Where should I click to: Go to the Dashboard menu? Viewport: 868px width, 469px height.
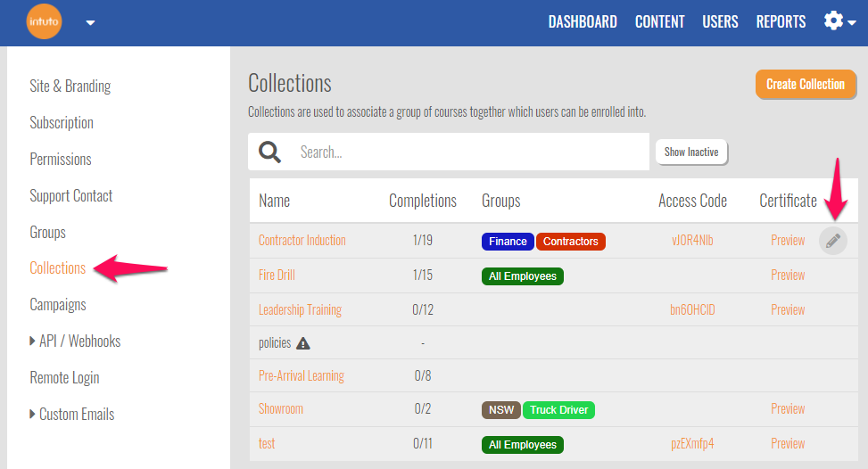click(x=583, y=22)
